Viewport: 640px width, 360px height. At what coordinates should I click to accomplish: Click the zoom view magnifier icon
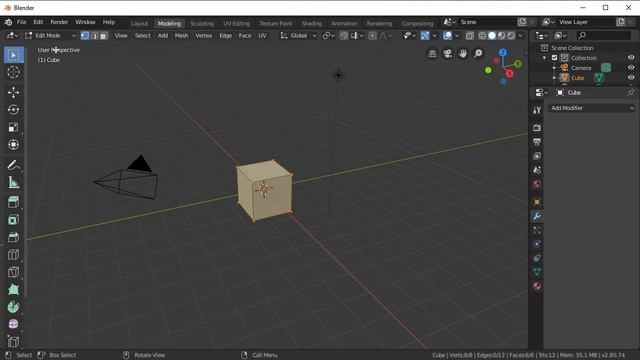(478, 53)
